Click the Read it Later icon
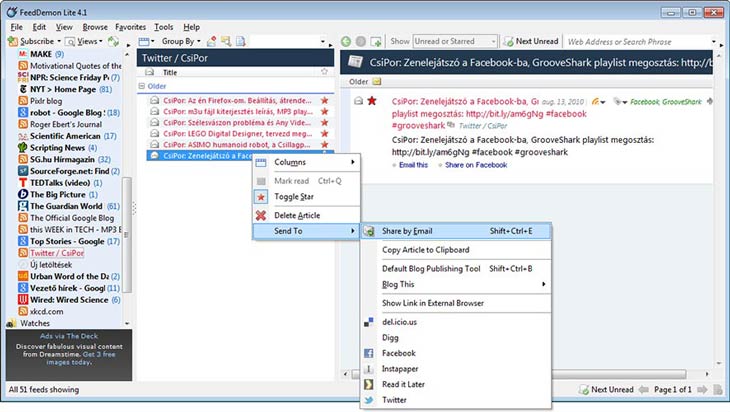The width and height of the screenshot is (730, 412). (369, 384)
